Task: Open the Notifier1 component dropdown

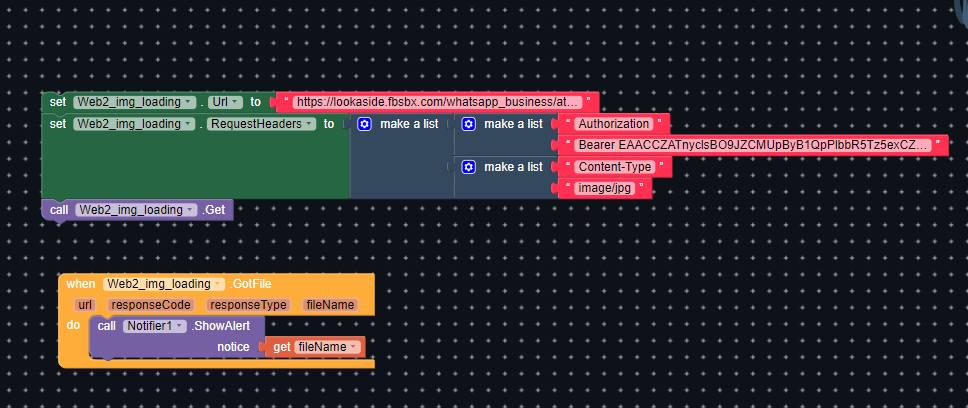Action: [x=154, y=326]
